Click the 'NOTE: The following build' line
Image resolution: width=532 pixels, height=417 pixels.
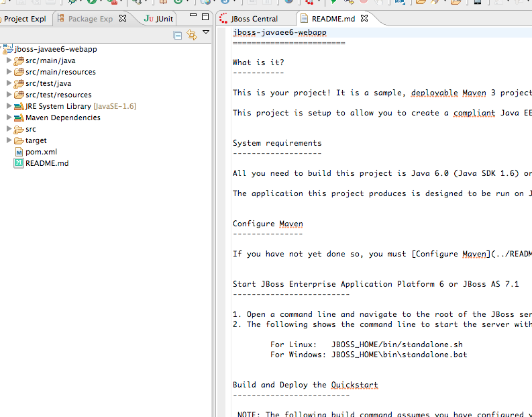pos(384,414)
